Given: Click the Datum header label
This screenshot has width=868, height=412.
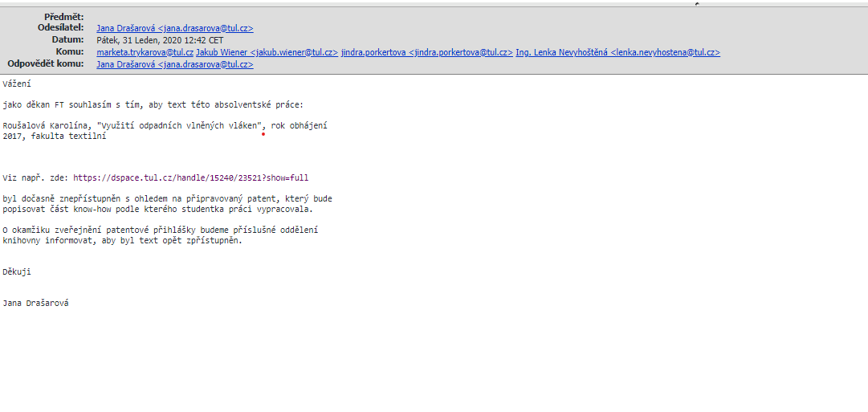Looking at the screenshot, I should click(x=67, y=40).
